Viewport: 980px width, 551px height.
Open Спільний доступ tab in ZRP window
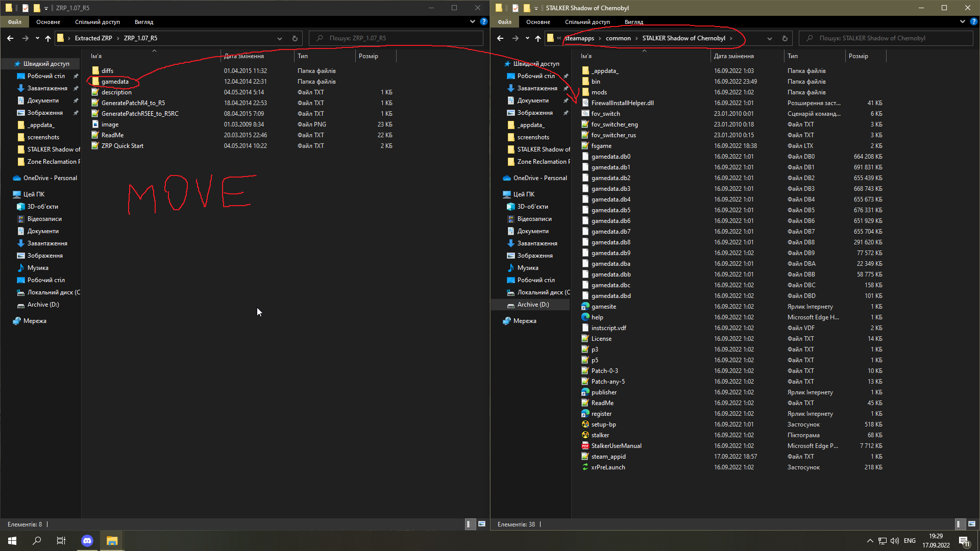(x=97, y=22)
